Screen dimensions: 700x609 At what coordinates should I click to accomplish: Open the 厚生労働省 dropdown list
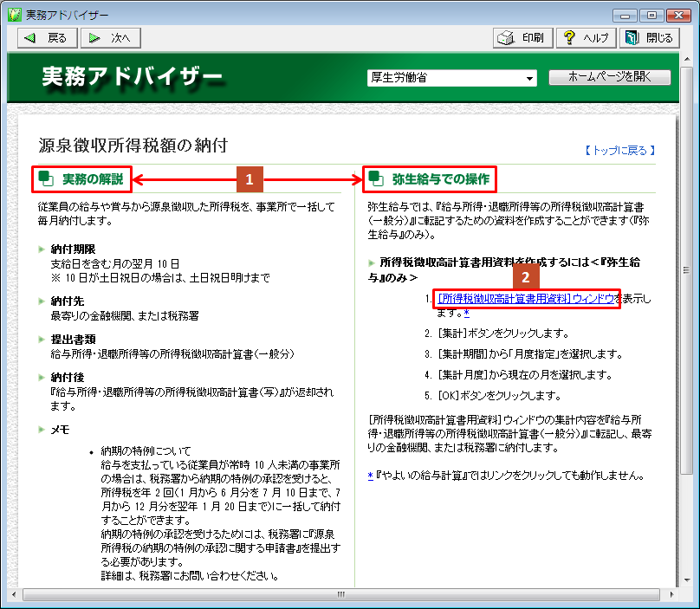pos(451,78)
